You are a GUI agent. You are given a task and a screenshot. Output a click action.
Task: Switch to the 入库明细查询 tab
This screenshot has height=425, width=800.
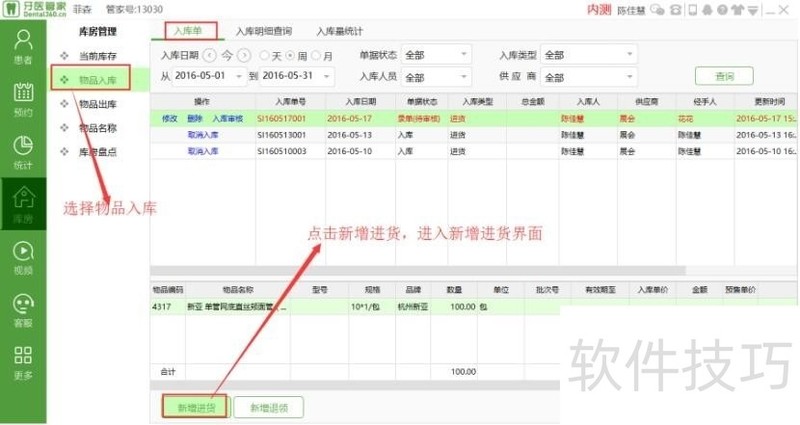coord(263,31)
